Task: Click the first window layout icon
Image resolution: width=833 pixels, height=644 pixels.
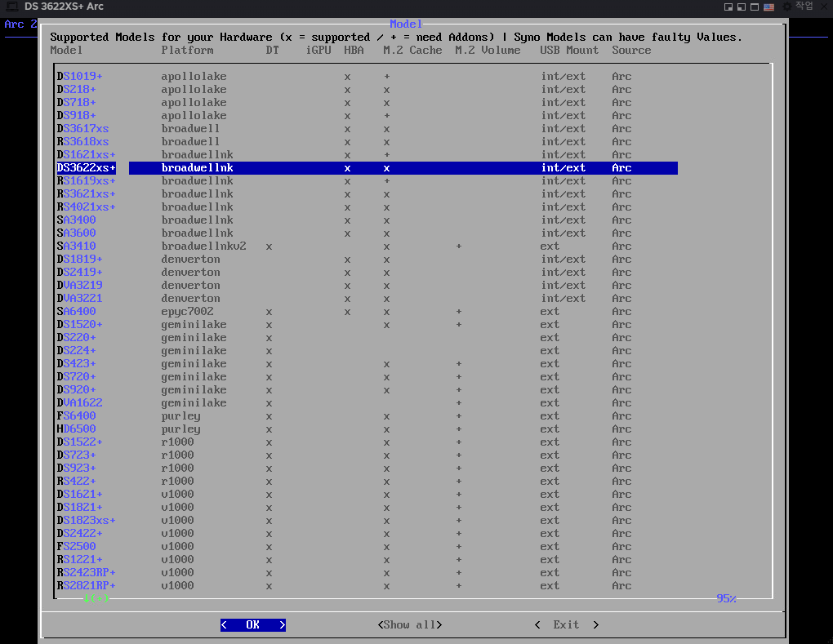Action: tap(728, 7)
